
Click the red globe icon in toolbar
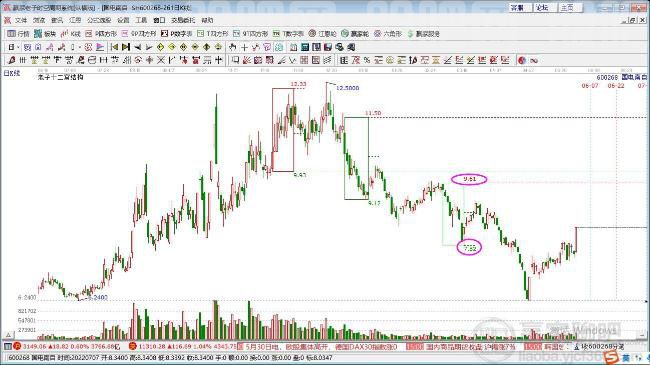[522, 61]
